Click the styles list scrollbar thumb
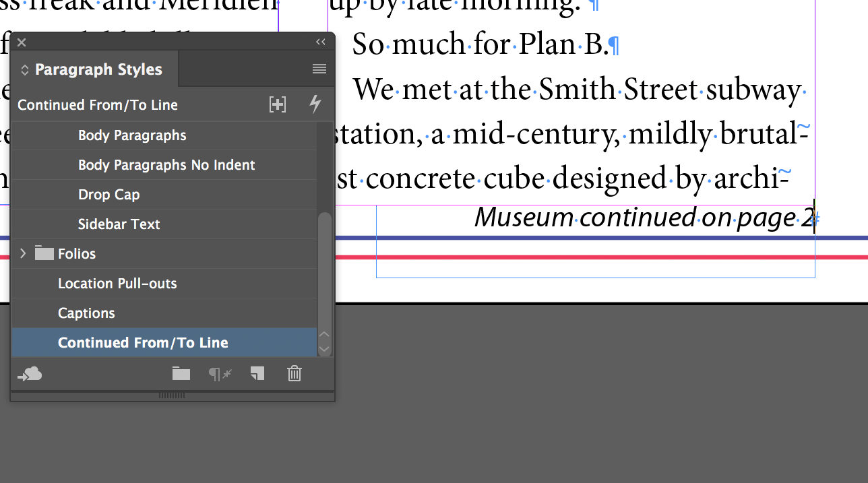868x483 pixels. tap(324, 269)
